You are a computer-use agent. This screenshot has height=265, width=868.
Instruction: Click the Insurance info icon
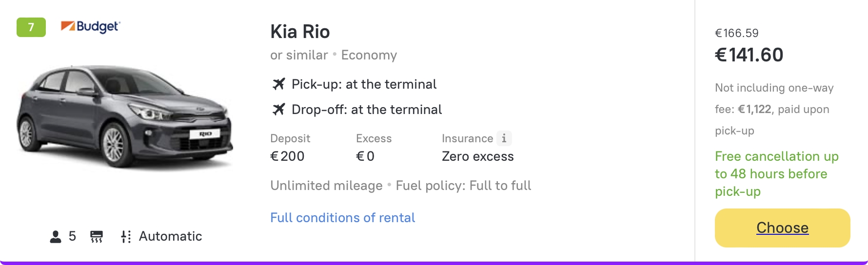pyautogui.click(x=504, y=138)
